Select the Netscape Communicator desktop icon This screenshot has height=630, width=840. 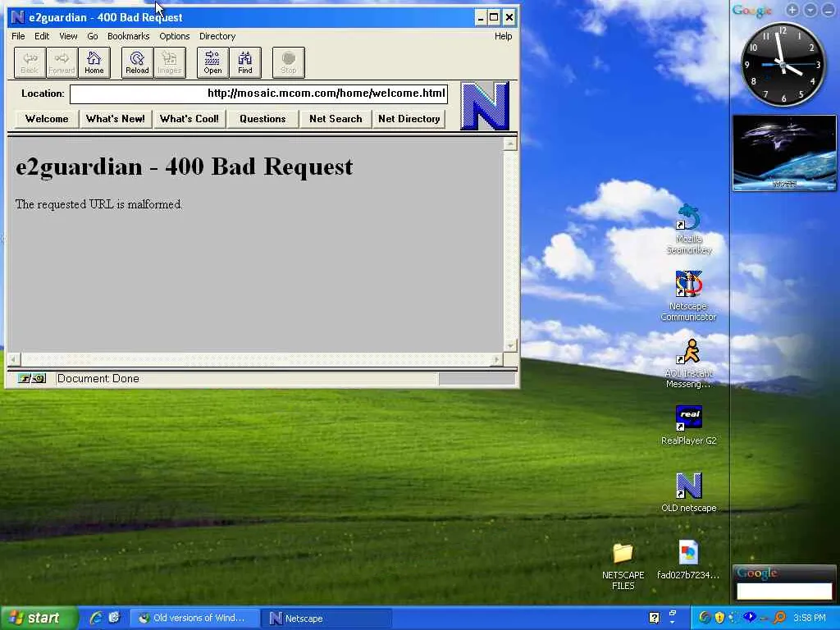(688, 295)
